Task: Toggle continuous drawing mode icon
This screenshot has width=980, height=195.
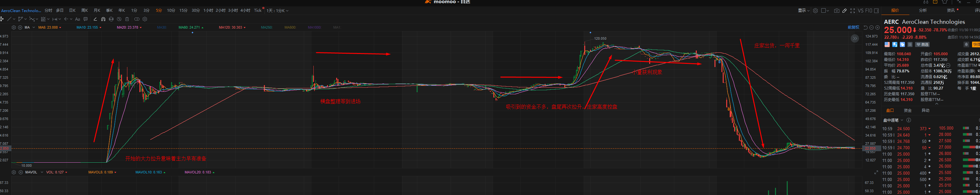Action: coord(111,19)
